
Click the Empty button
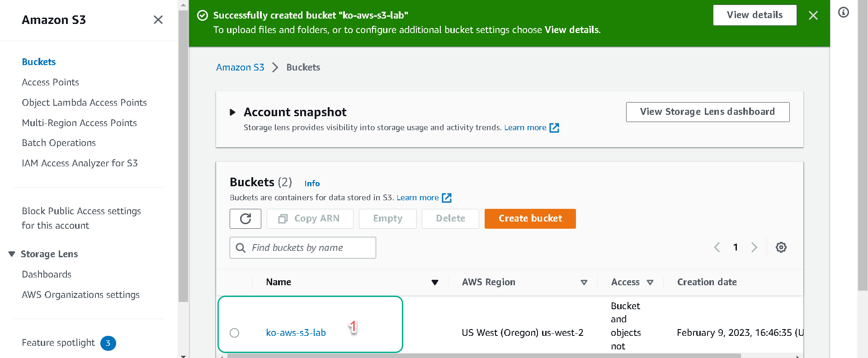coord(388,219)
